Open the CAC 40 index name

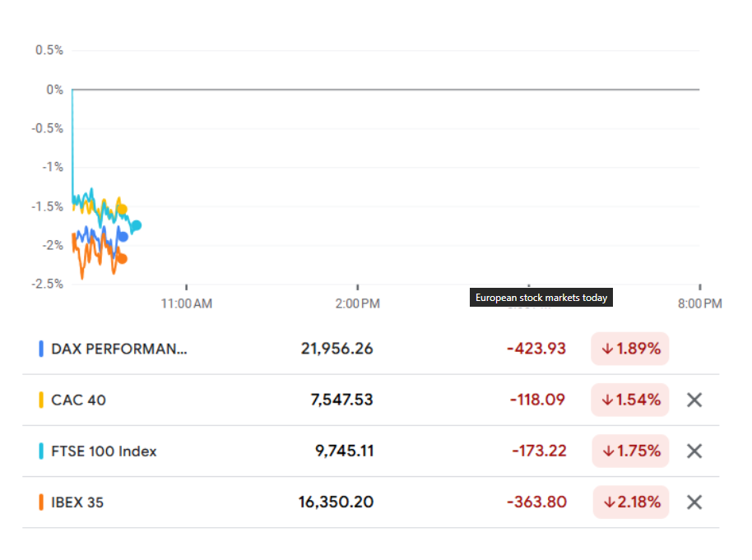pyautogui.click(x=79, y=400)
